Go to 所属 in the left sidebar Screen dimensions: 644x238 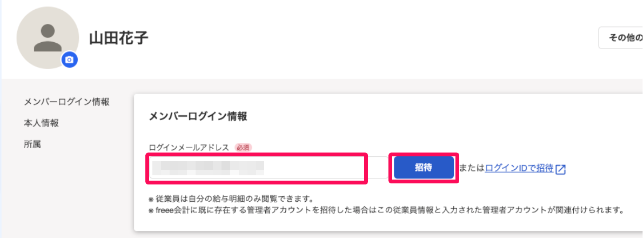pyautogui.click(x=32, y=144)
